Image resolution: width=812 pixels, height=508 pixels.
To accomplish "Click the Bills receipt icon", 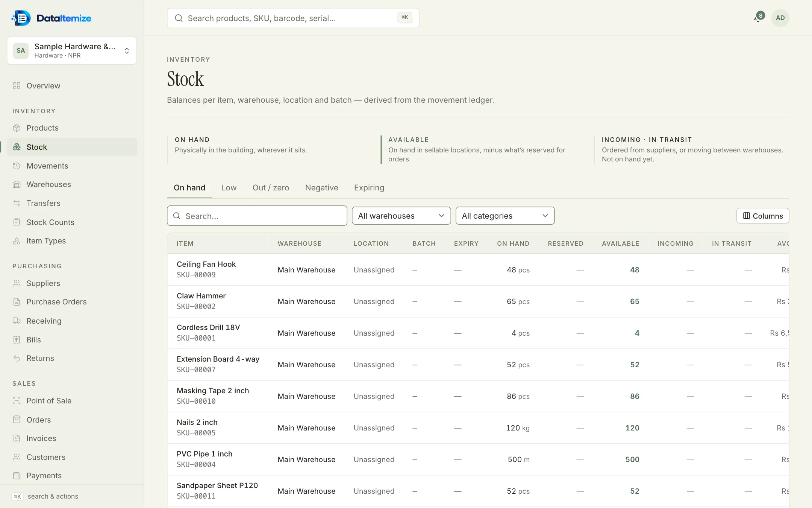I will click(17, 340).
